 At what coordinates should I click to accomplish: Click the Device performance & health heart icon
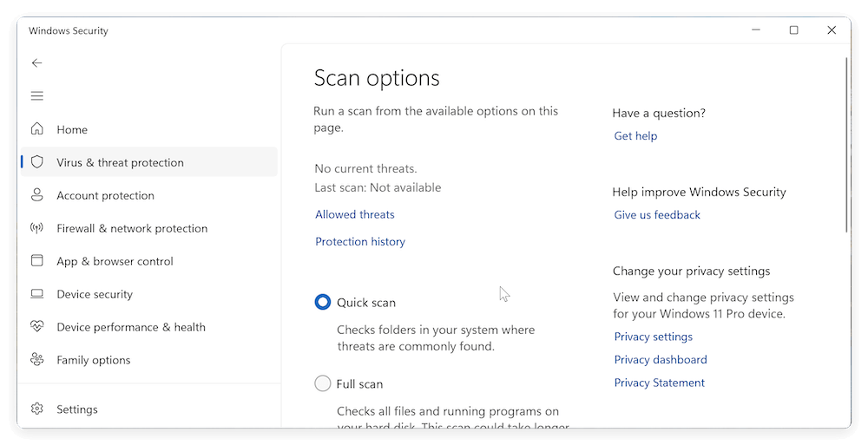pyautogui.click(x=36, y=327)
